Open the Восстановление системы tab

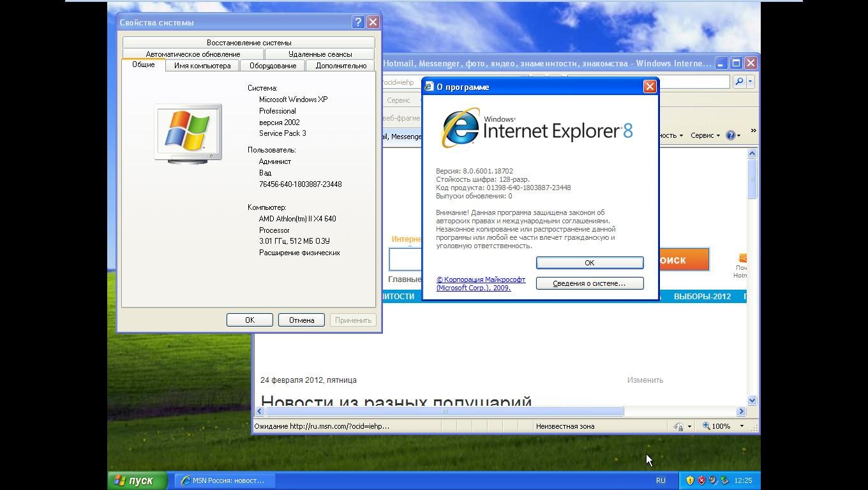tap(249, 43)
